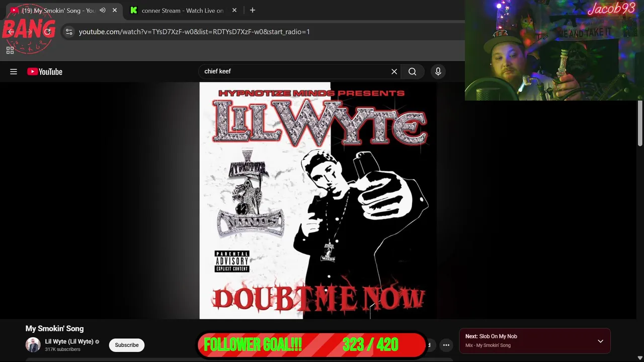The height and width of the screenshot is (362, 644).
Task: Focus the YouTube URL address bar
Action: pos(194,32)
